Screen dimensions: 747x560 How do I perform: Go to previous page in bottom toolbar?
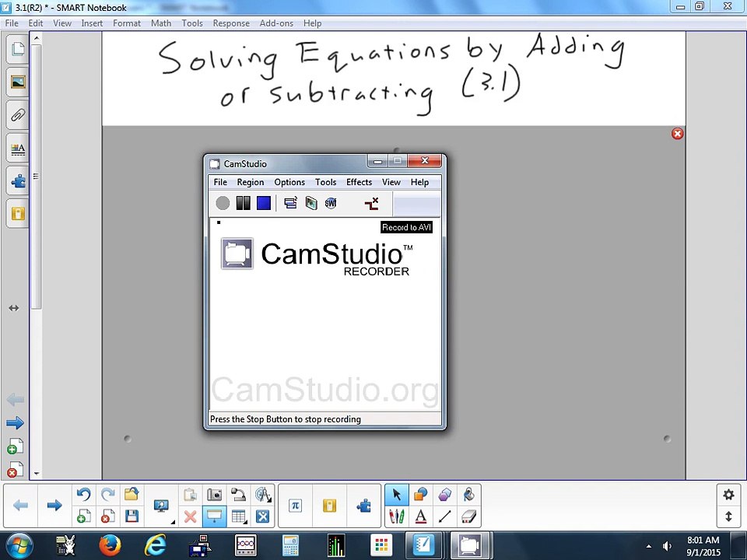(x=20, y=506)
